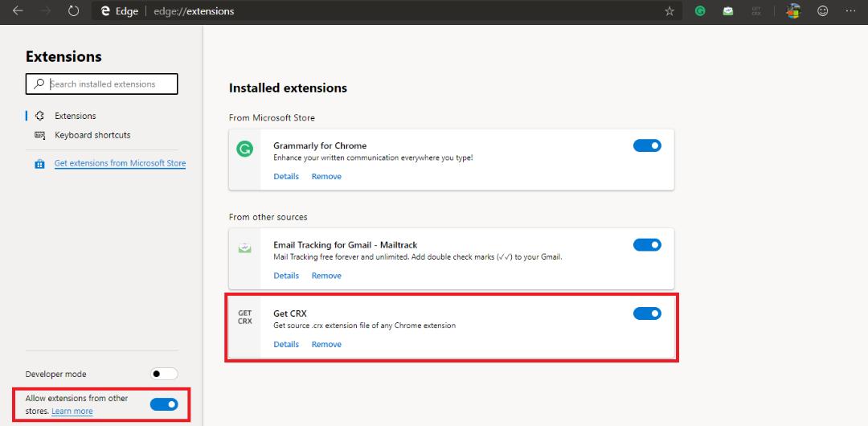Click the Email Tracking for Gmail - Mailtrack title
Screen dimensions: 868x426
tap(346, 245)
